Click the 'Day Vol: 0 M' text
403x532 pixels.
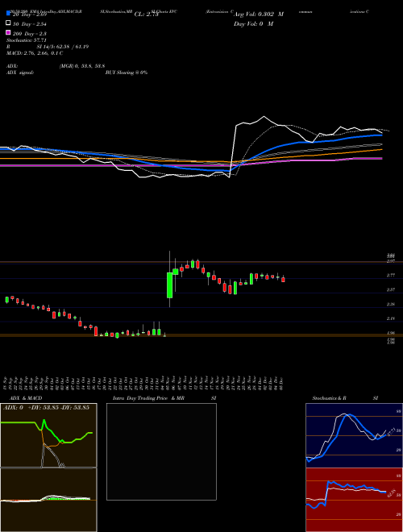click(x=253, y=23)
